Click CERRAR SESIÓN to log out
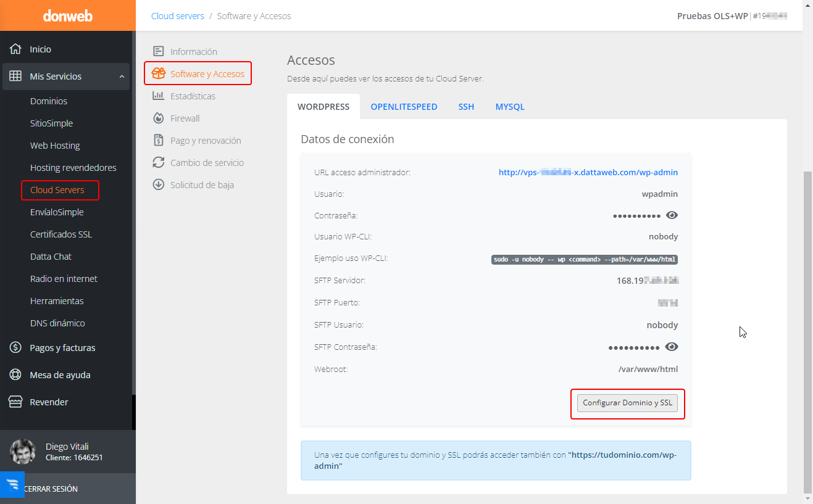This screenshot has width=813, height=504. (x=51, y=489)
